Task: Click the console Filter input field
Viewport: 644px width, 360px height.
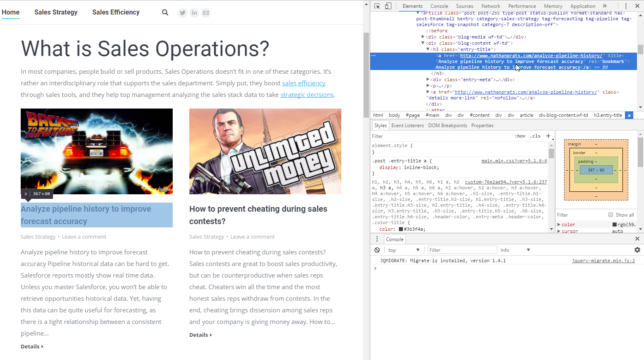Action: (x=462, y=250)
